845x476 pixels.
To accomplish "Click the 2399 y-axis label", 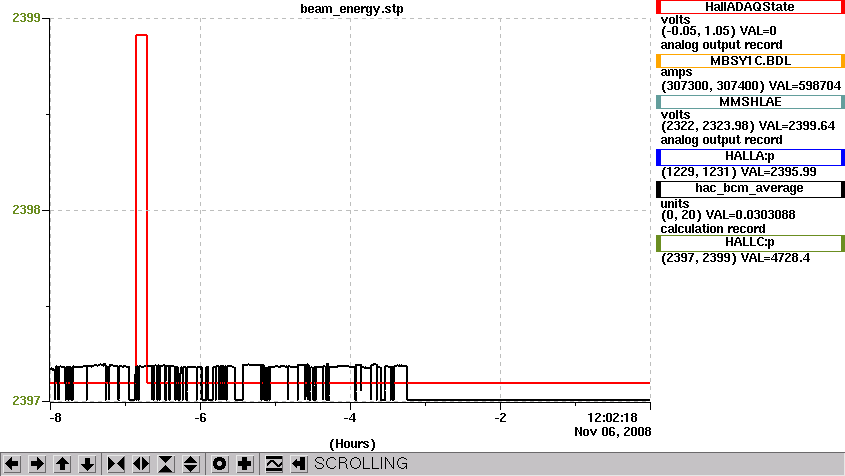I will (x=26, y=18).
